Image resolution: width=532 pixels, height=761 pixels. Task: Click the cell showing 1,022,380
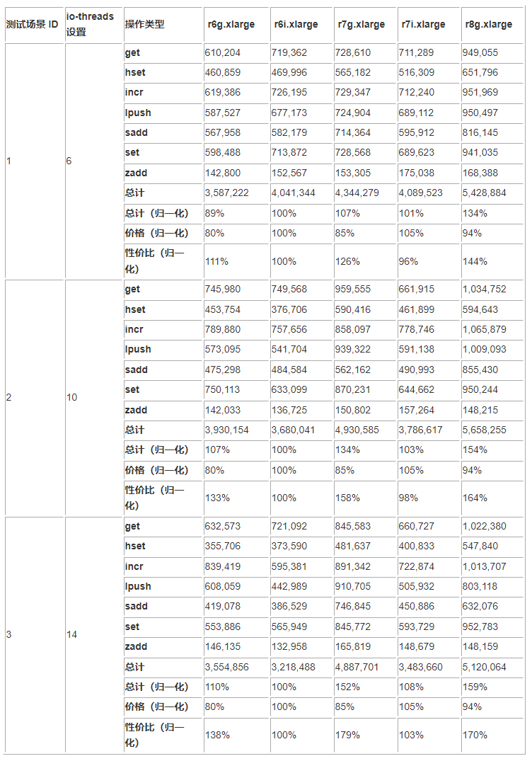click(484, 526)
